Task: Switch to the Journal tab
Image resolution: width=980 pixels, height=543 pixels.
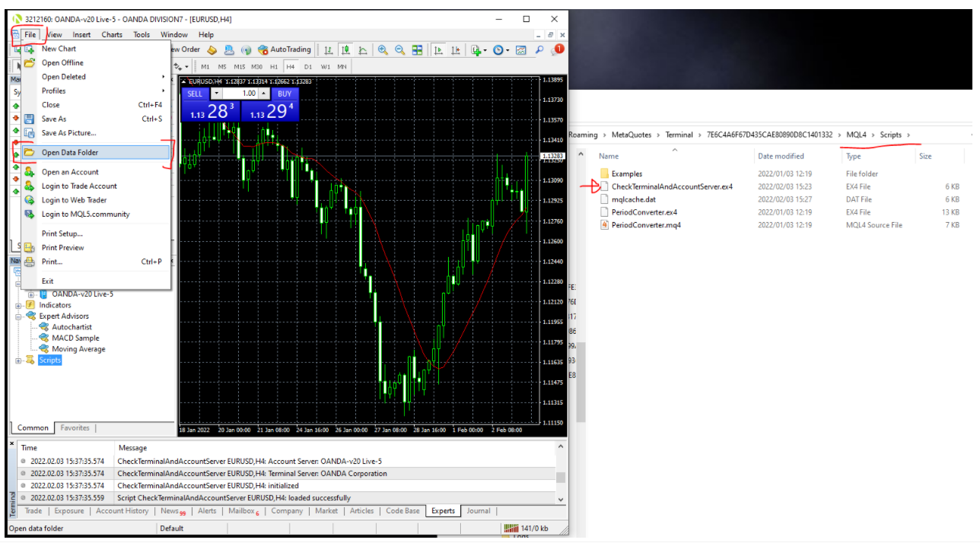Action: [x=479, y=511]
